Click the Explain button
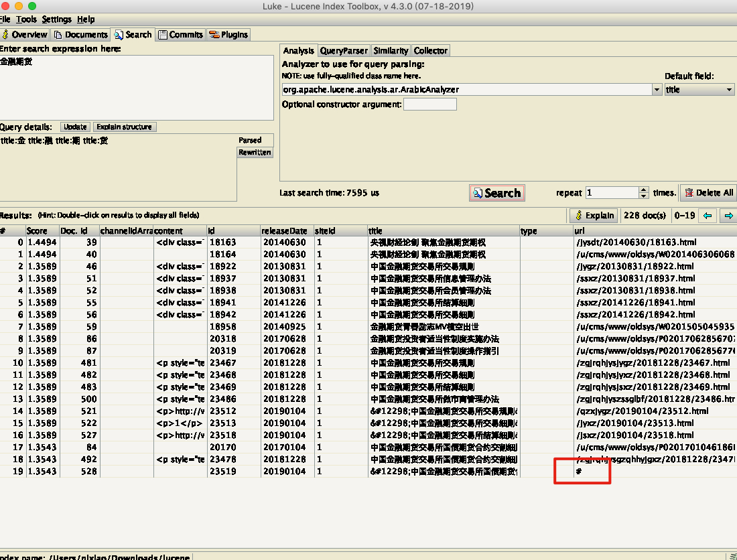 593,215
